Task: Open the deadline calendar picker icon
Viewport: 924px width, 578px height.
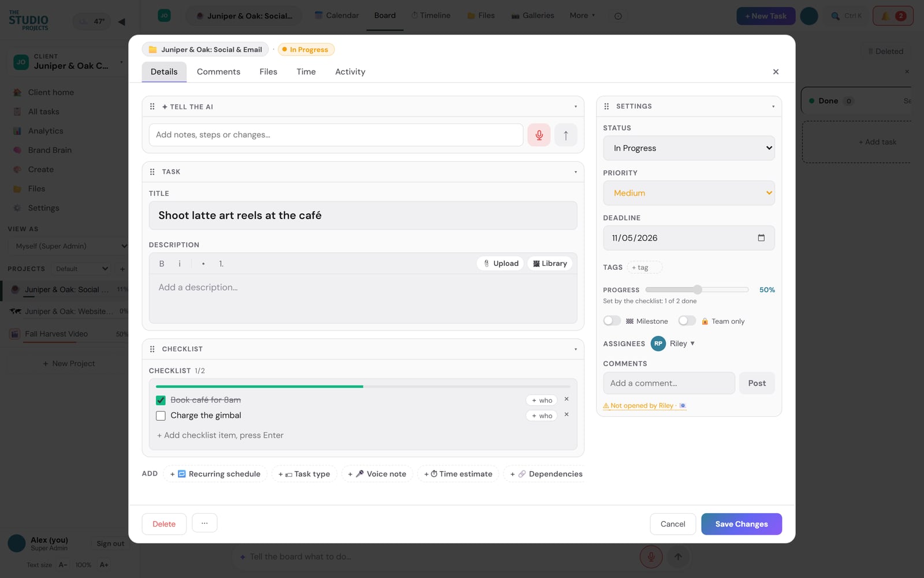Action: (x=761, y=238)
